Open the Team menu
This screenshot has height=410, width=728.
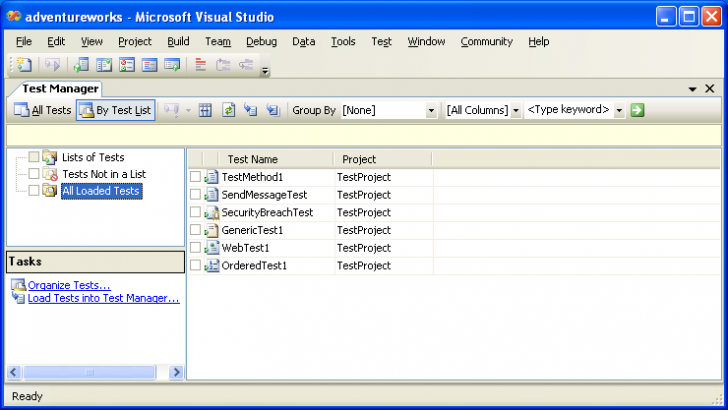click(218, 41)
